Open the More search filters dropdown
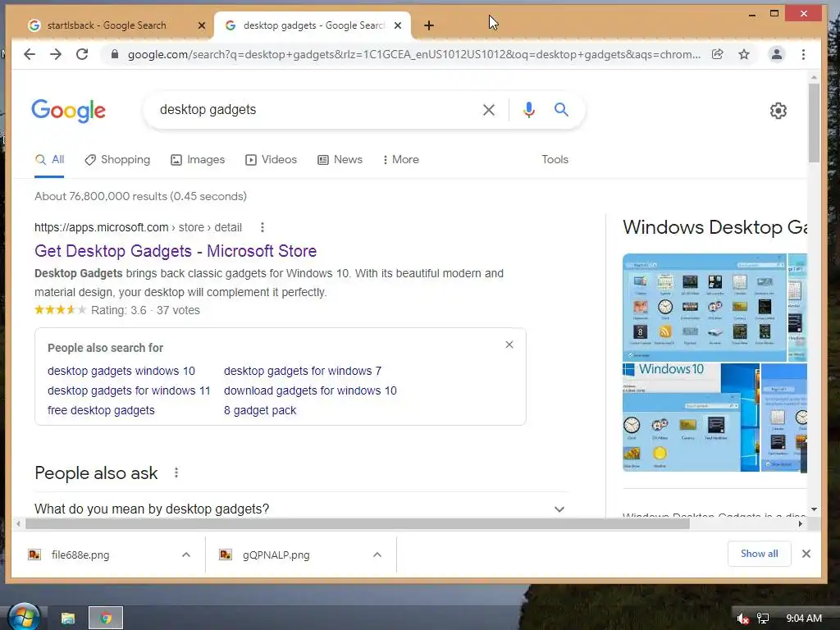The width and height of the screenshot is (840, 630). [x=400, y=160]
